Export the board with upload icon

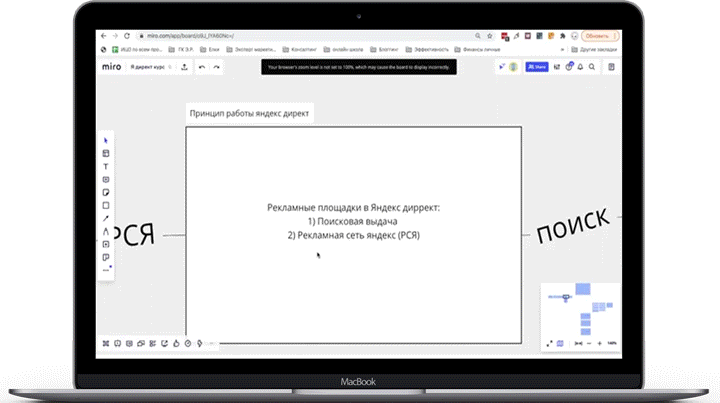184,67
